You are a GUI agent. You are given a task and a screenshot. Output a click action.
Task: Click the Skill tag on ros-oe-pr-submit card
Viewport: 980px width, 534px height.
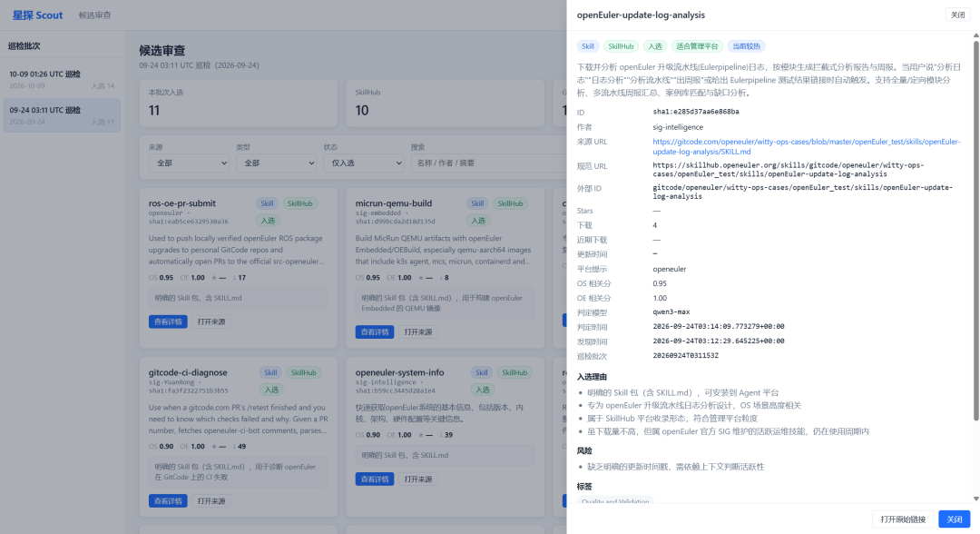click(x=267, y=203)
